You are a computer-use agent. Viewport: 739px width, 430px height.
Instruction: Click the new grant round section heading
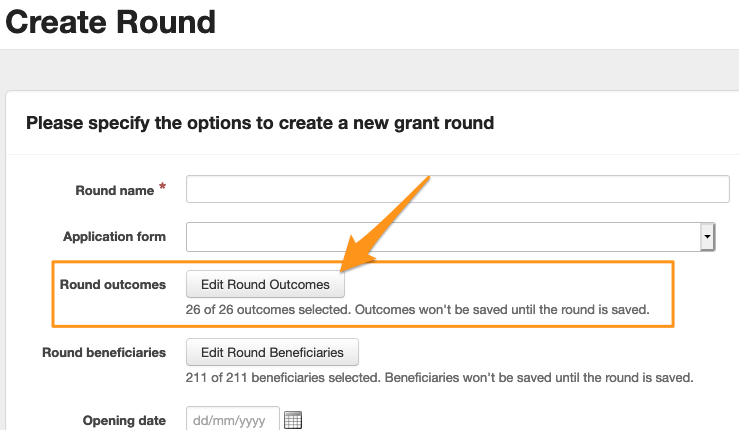259,123
